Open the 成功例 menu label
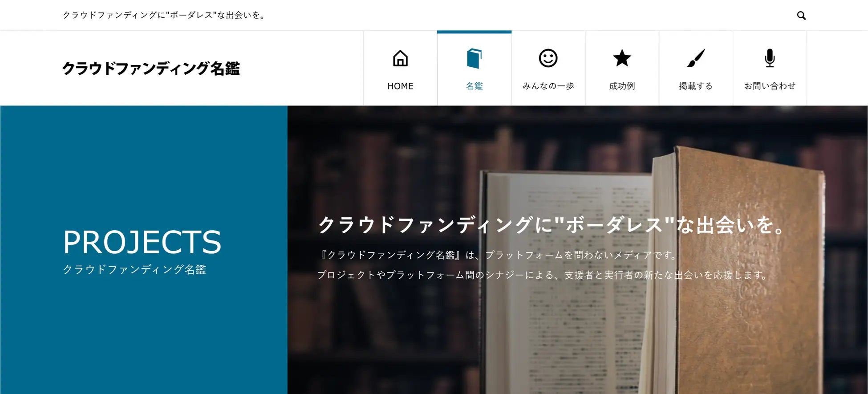 point(622,86)
